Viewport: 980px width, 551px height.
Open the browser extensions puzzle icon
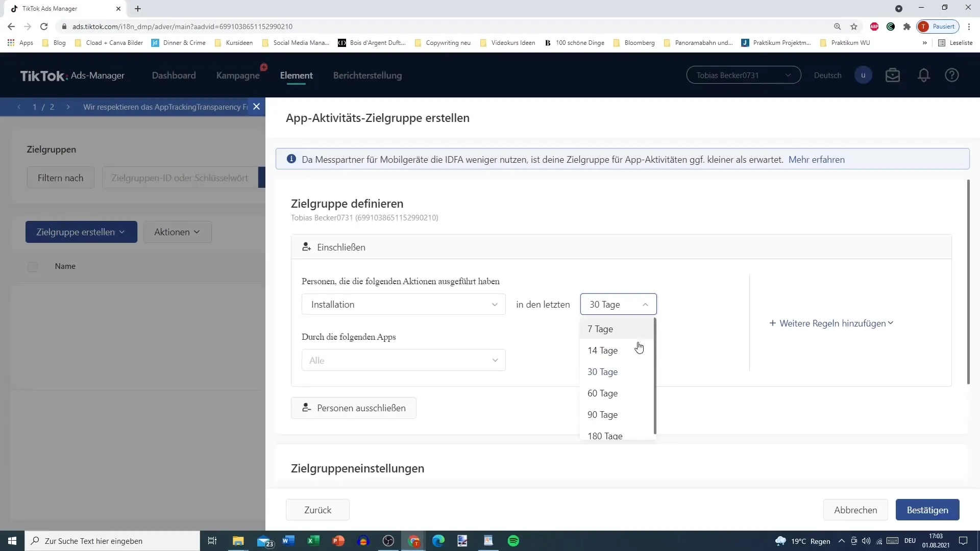[907, 27]
